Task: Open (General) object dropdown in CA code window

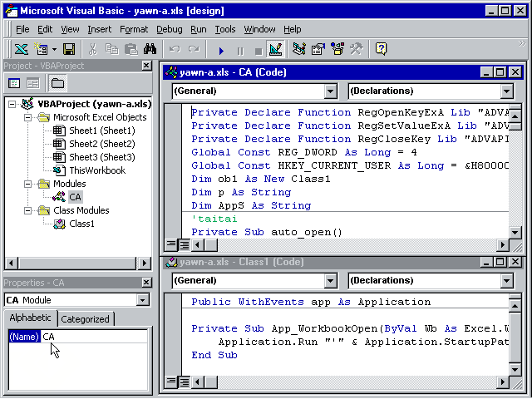Action: point(330,91)
